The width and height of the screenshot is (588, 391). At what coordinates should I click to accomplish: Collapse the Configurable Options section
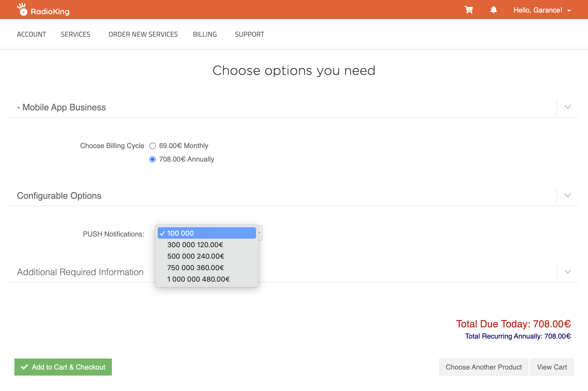[x=568, y=195]
